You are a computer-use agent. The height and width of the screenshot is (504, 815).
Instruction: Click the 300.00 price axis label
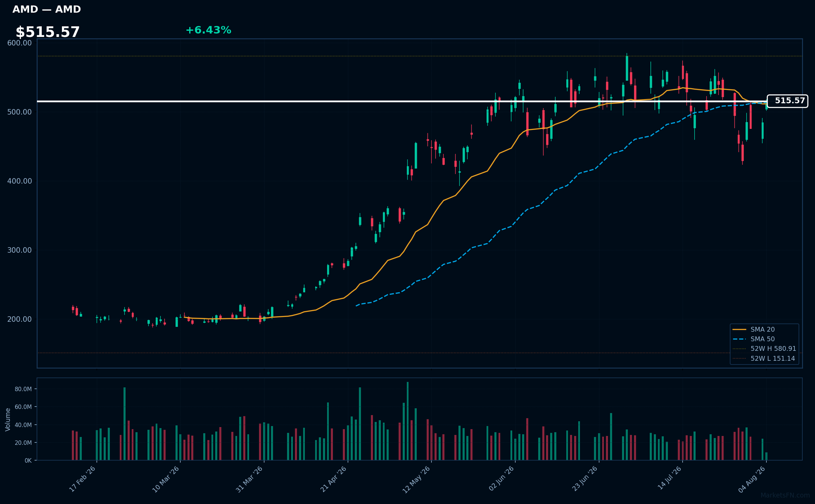point(20,250)
